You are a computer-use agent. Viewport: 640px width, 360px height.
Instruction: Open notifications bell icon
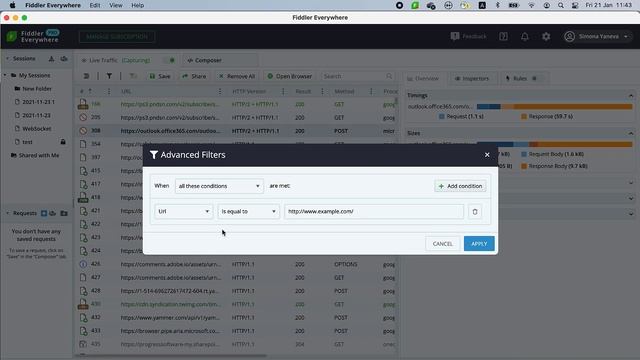524,36
